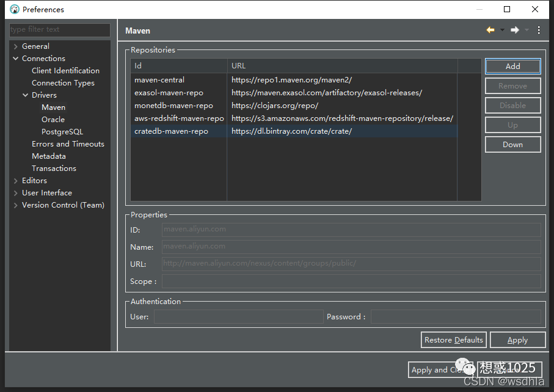Collapse the Connections tree node
Screen dimensions: 554x392
coord(15,58)
